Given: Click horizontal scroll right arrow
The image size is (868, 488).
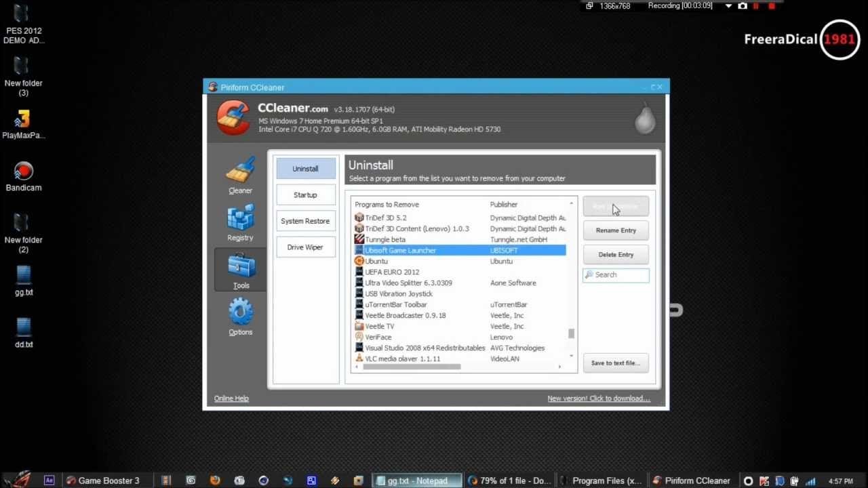Looking at the screenshot, I should (559, 367).
